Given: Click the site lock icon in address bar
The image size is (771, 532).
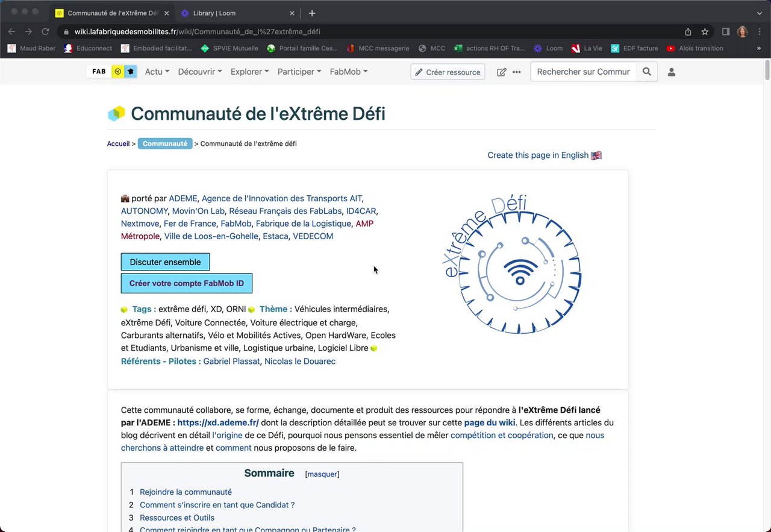Looking at the screenshot, I should pos(66,31).
